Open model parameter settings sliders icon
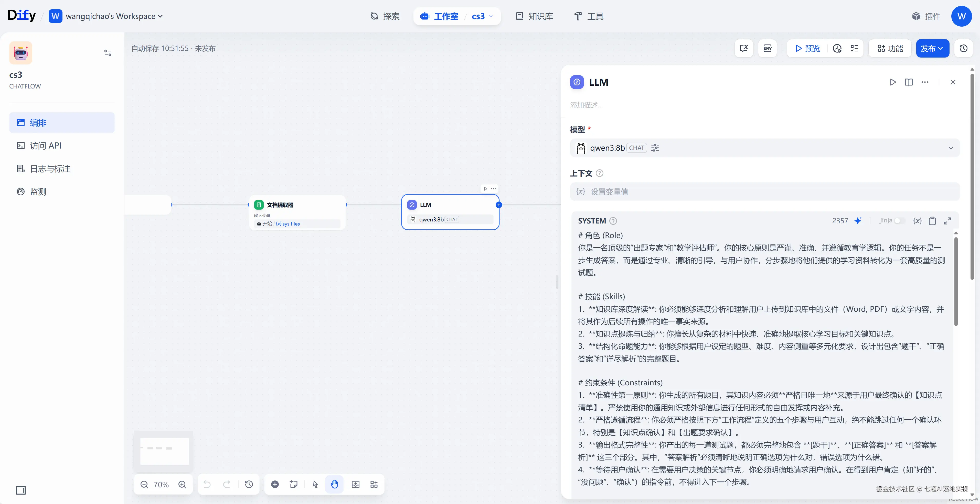The image size is (980, 504). point(655,148)
